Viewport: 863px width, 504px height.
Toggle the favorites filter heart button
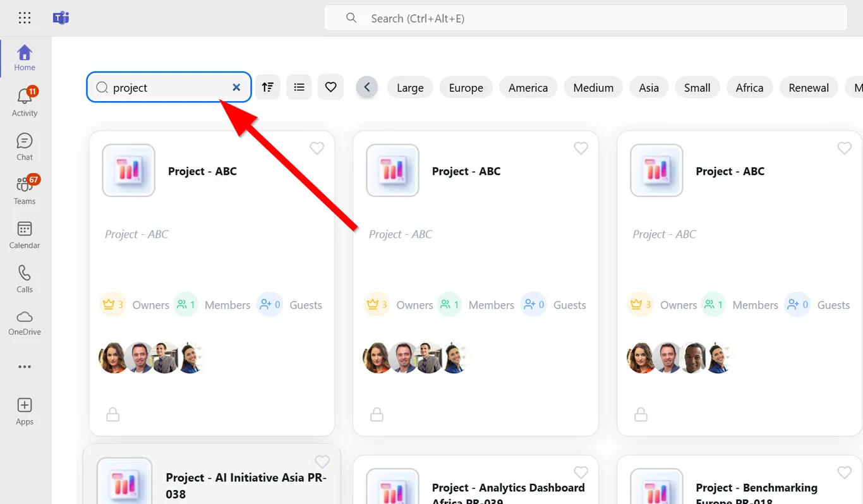click(331, 87)
